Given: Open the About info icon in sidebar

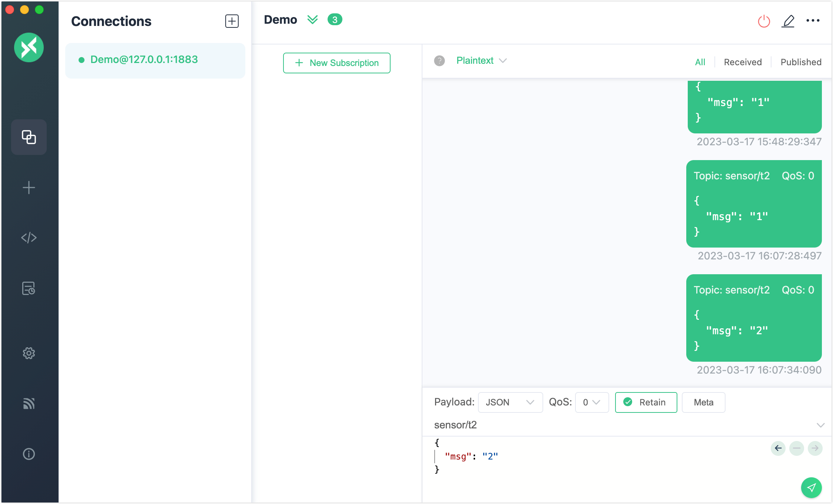Looking at the screenshot, I should (29, 454).
